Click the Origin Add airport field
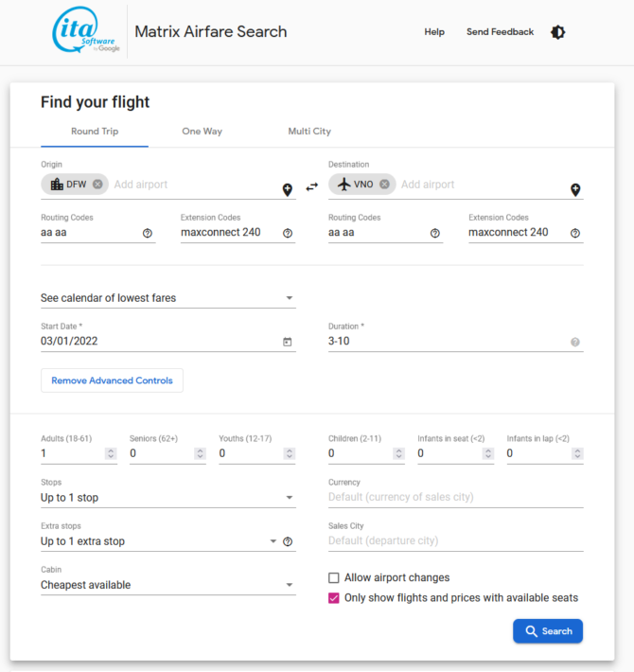The image size is (634, 672). pyautogui.click(x=195, y=185)
